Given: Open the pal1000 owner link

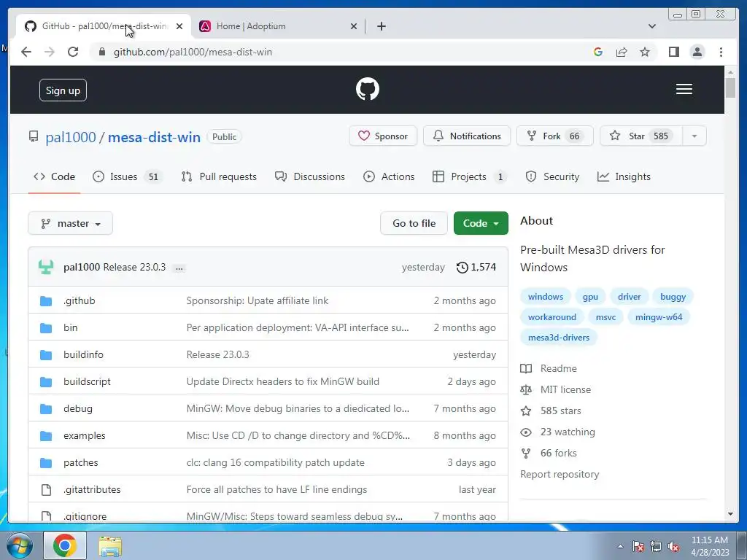Looking at the screenshot, I should click(71, 137).
